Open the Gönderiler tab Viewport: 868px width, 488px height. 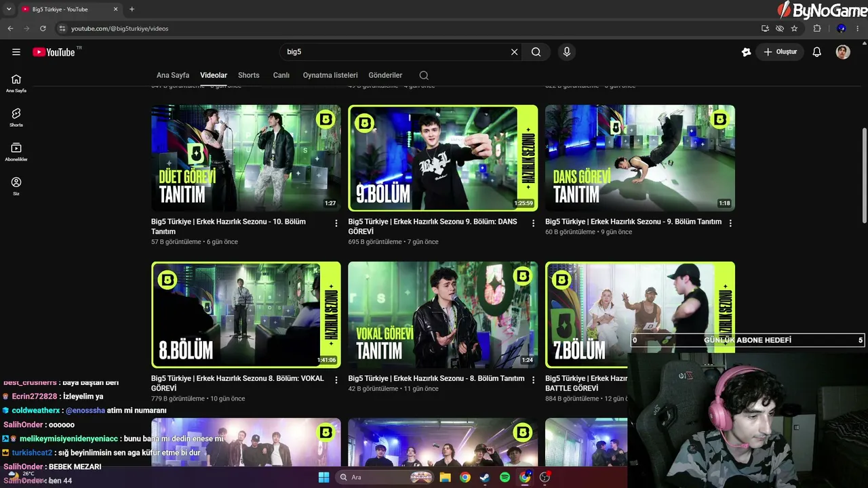click(385, 75)
